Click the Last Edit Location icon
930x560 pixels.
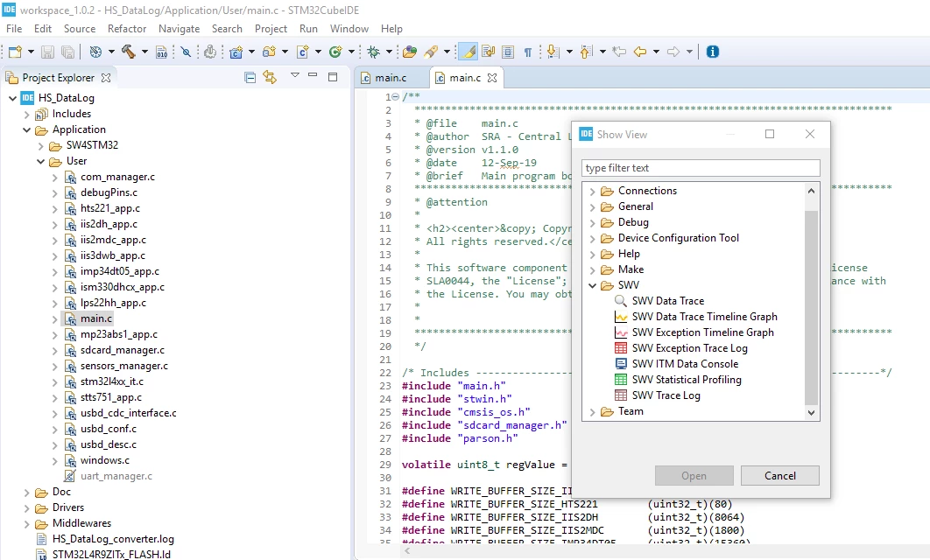[619, 52]
